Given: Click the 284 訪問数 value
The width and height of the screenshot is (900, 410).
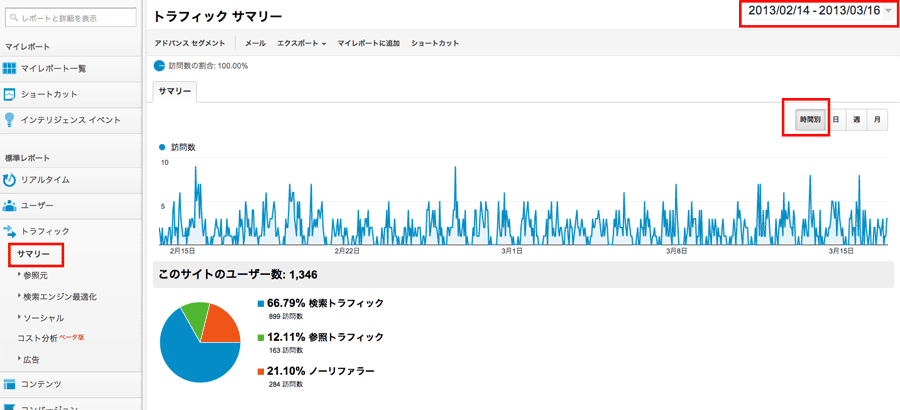Looking at the screenshot, I should pyautogui.click(x=285, y=384).
